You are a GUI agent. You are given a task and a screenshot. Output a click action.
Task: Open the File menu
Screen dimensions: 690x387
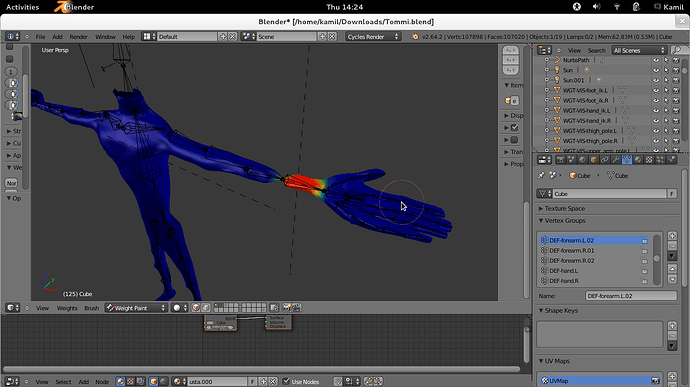40,37
